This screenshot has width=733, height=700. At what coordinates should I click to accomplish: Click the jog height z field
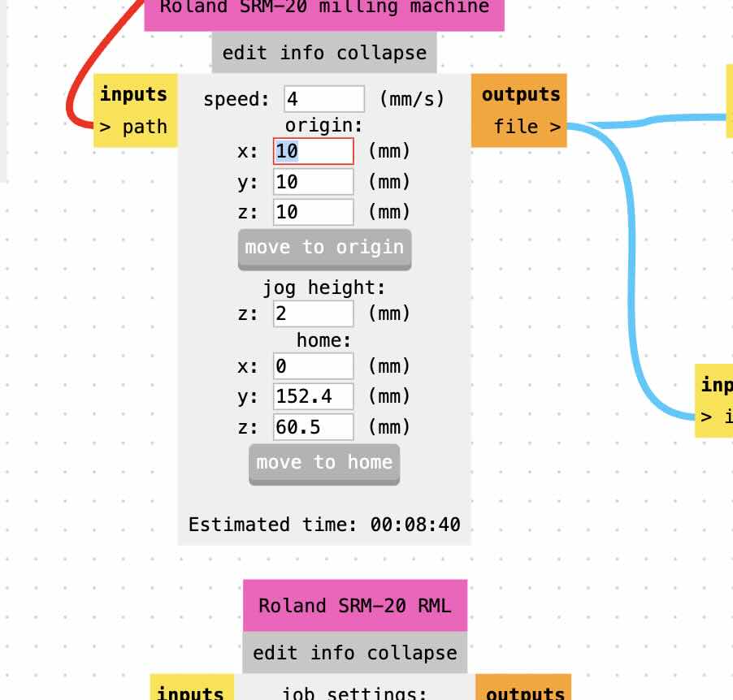tap(313, 313)
